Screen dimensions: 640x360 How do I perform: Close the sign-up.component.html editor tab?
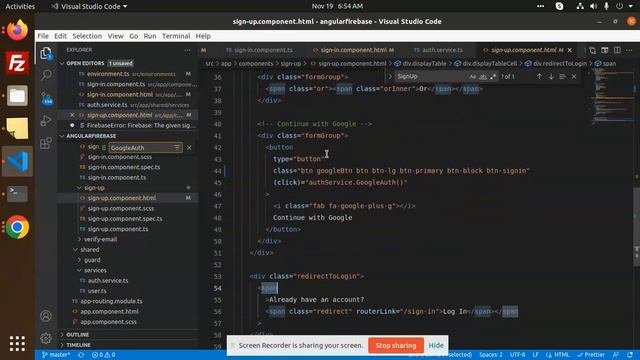click(x=570, y=50)
